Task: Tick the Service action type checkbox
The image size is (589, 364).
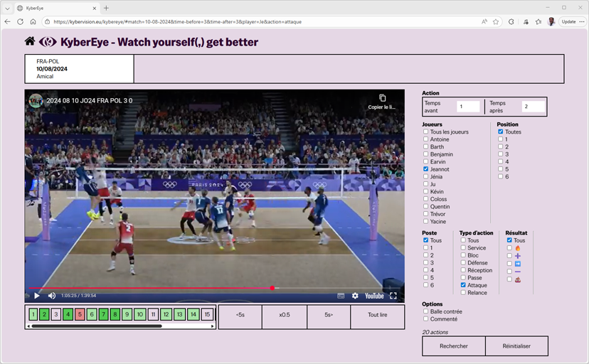Action: click(463, 248)
